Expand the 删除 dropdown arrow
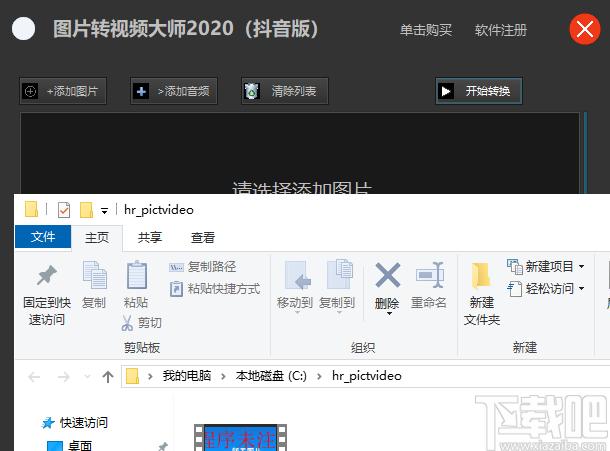Viewport: 610px width, 451px height. (x=389, y=313)
